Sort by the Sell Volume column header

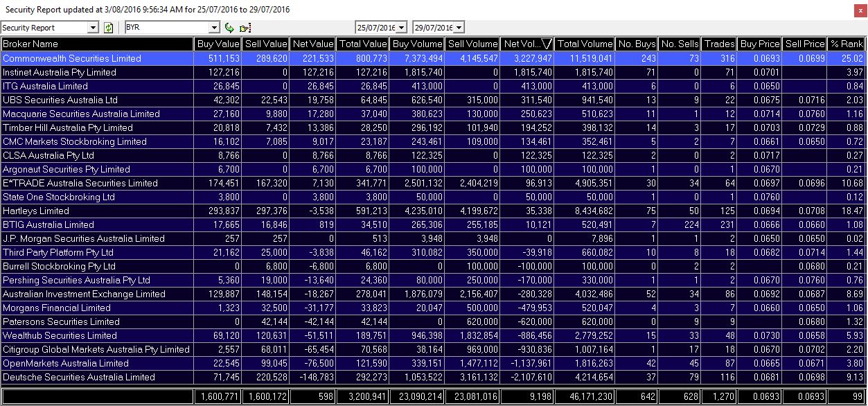click(472, 44)
